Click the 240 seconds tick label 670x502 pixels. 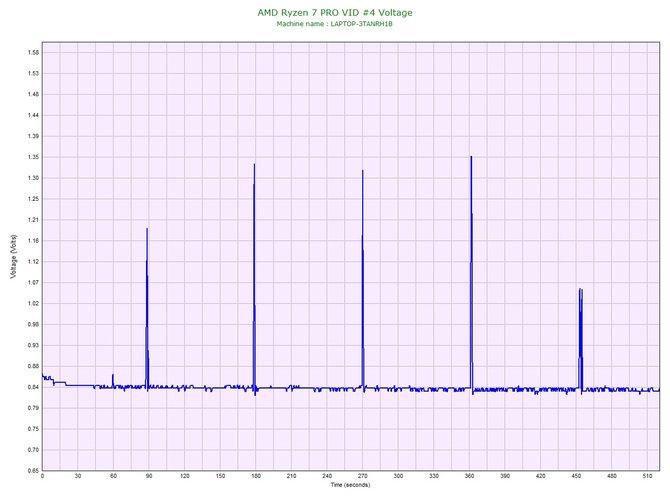tap(327, 476)
